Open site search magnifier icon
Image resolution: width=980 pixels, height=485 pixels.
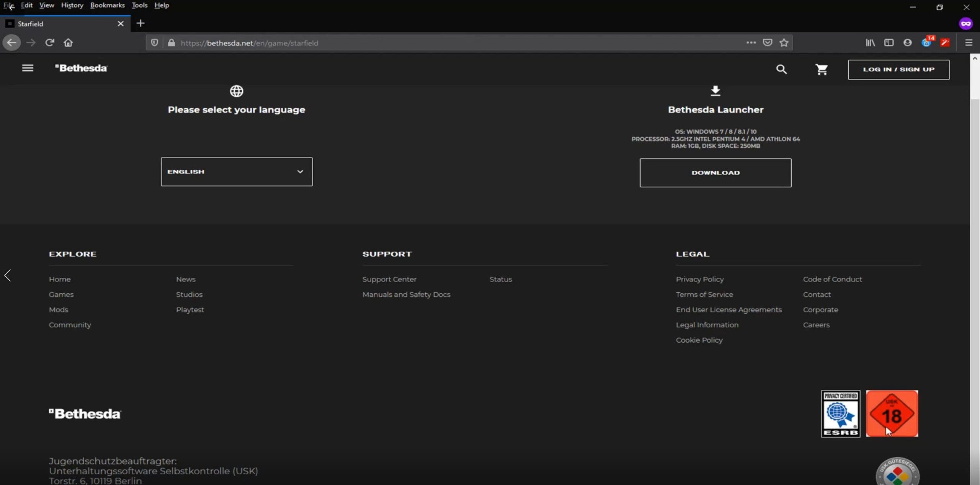pyautogui.click(x=781, y=69)
